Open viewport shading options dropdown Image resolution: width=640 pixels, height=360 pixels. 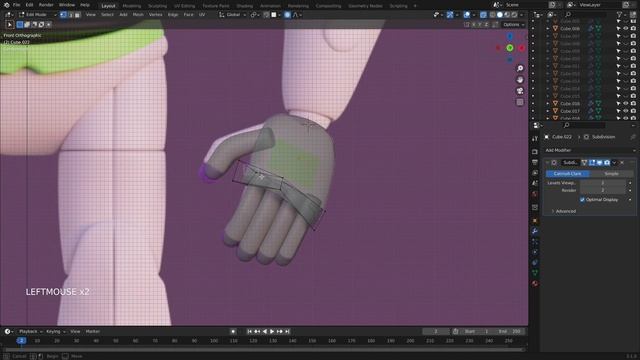point(522,15)
